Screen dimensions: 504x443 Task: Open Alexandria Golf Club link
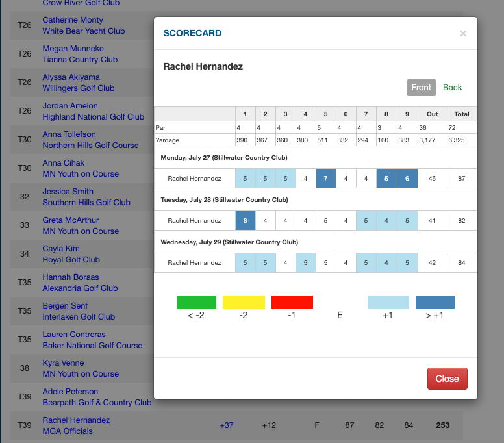point(80,288)
